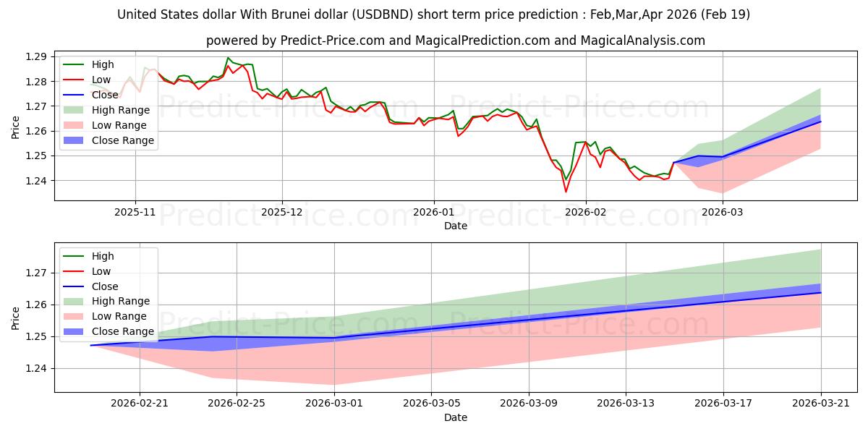Select Close legend entry in bottom chart
Viewport: 868px width, 434px height.
(92, 286)
